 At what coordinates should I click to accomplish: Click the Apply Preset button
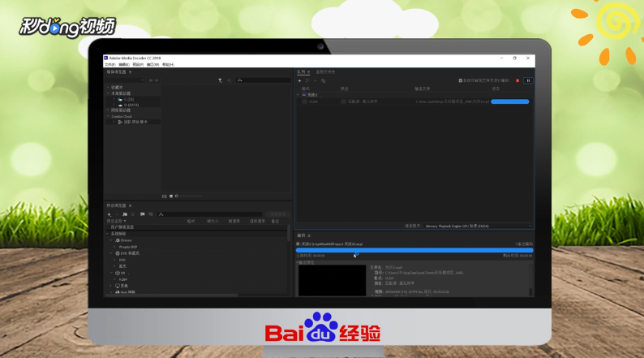pos(278,214)
